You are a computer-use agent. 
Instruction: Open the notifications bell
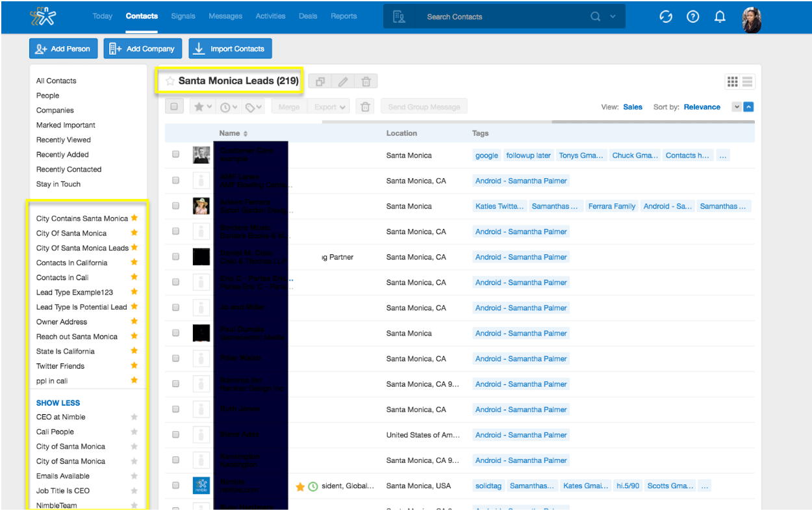[x=720, y=17]
